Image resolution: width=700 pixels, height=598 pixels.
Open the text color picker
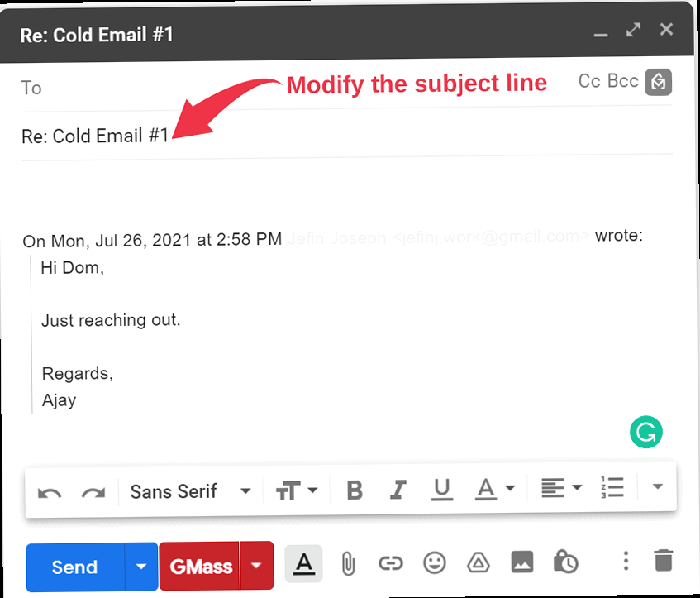[x=494, y=490]
